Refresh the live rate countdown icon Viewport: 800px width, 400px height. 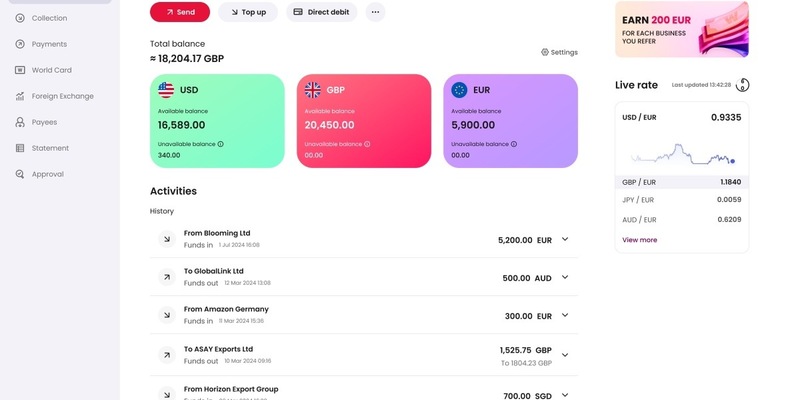[742, 85]
